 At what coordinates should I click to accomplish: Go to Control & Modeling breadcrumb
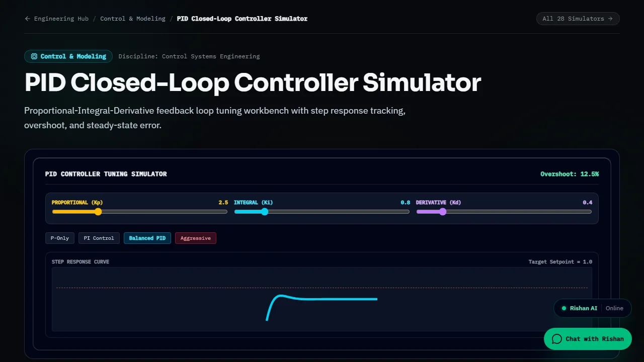[133, 19]
